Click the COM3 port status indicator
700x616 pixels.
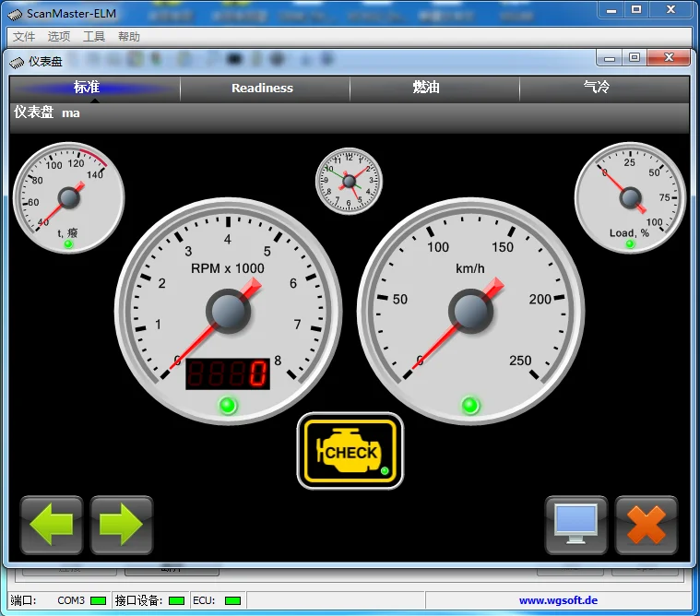coord(98,601)
